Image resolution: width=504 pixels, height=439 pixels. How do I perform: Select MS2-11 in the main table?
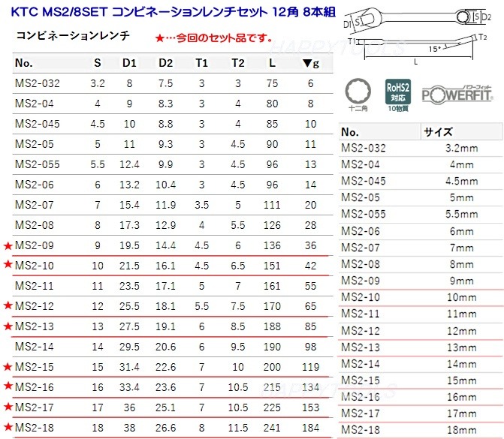coord(35,286)
